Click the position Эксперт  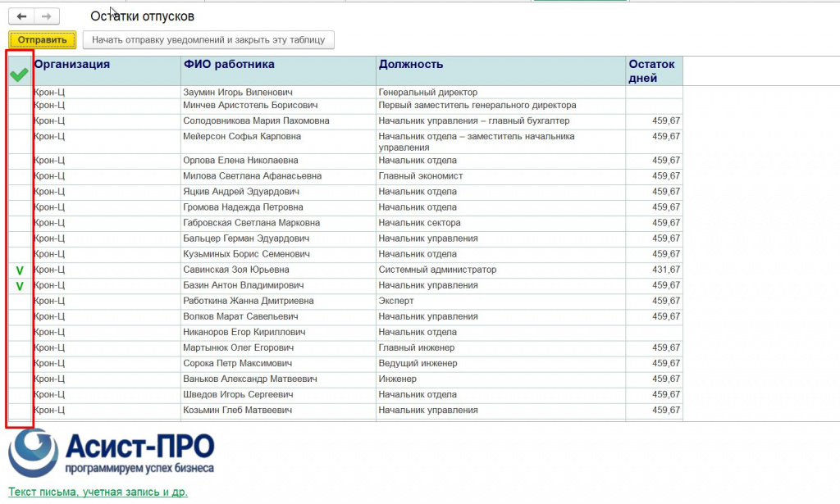[396, 301]
